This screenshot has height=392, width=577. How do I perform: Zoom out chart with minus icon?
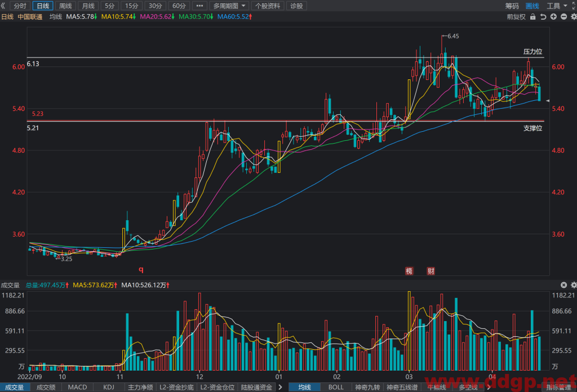coord(563,16)
